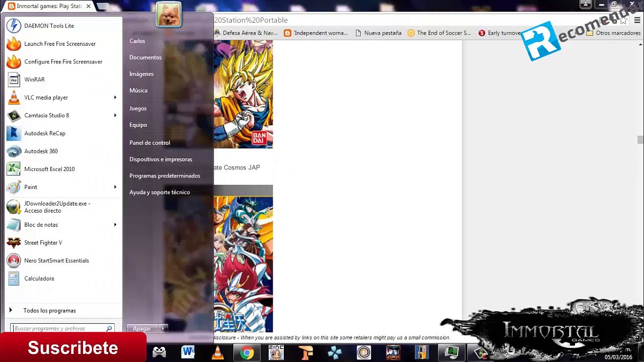The width and height of the screenshot is (644, 362).
Task: Click the Dragon Ball game cover image
Action: tap(243, 94)
